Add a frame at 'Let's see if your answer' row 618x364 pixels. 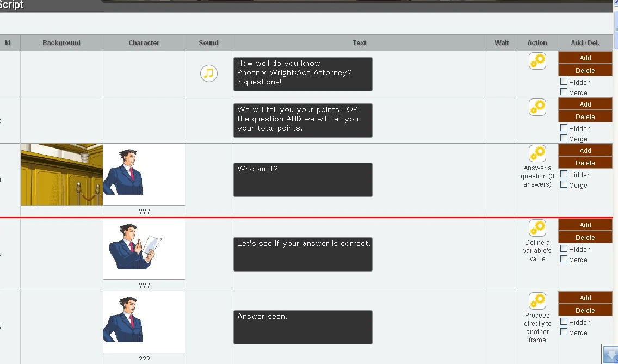coord(585,225)
